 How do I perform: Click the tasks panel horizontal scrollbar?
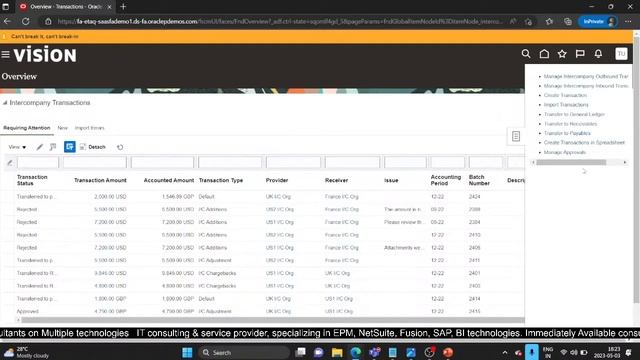coord(571,162)
